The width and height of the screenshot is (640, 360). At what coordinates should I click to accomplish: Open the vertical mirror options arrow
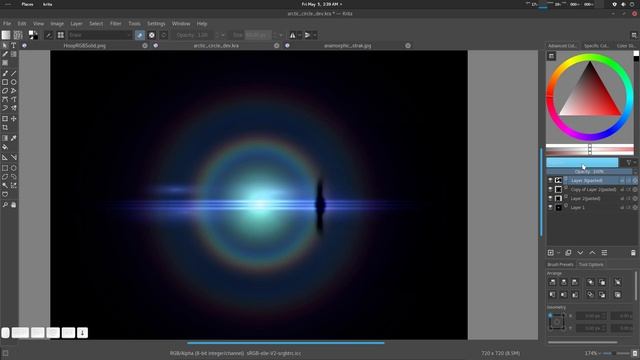pyautogui.click(x=315, y=35)
